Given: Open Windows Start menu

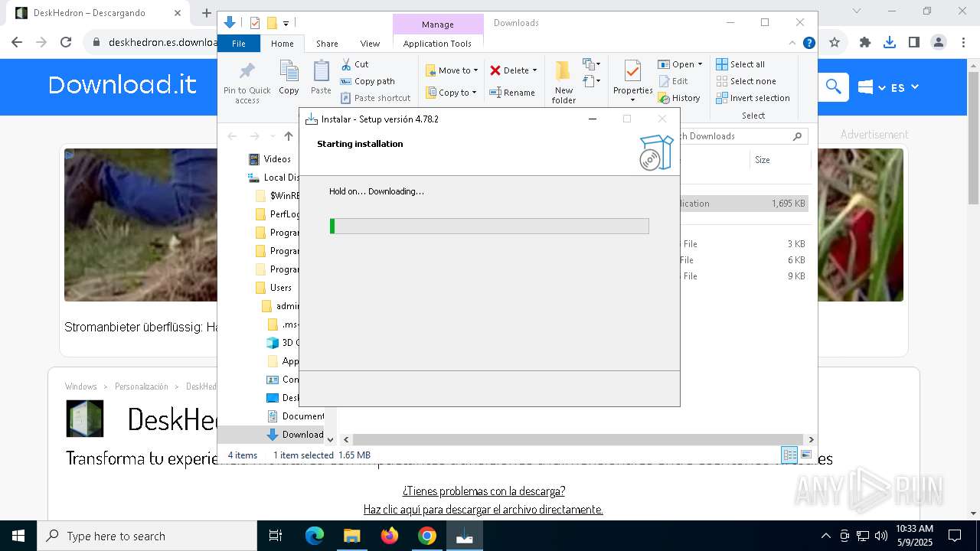Looking at the screenshot, I should coord(18,536).
